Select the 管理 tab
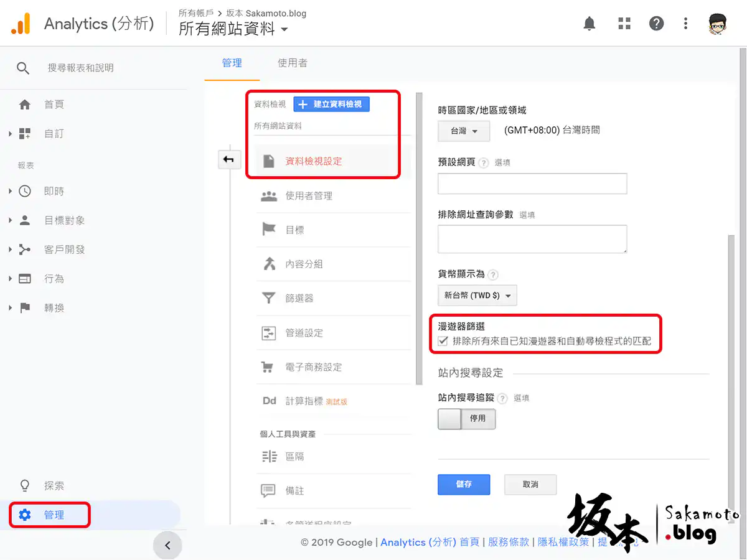 [232, 63]
